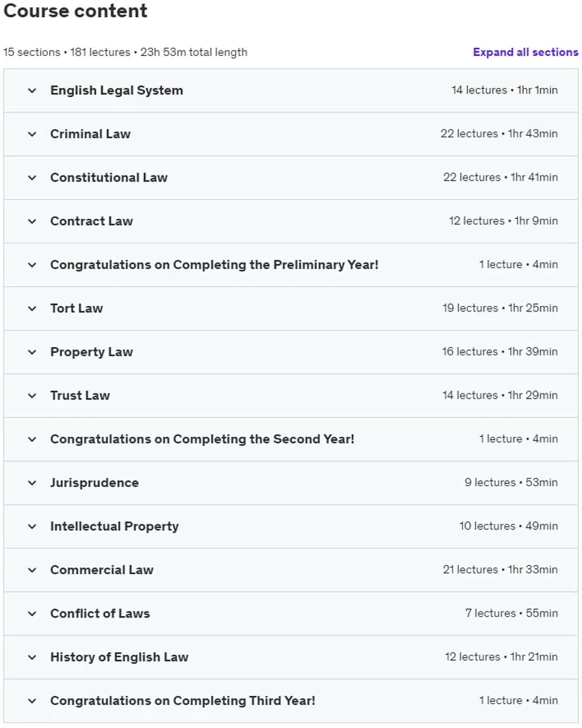The width and height of the screenshot is (582, 728).
Task: Click the Property Law chevron arrow
Action: (32, 352)
